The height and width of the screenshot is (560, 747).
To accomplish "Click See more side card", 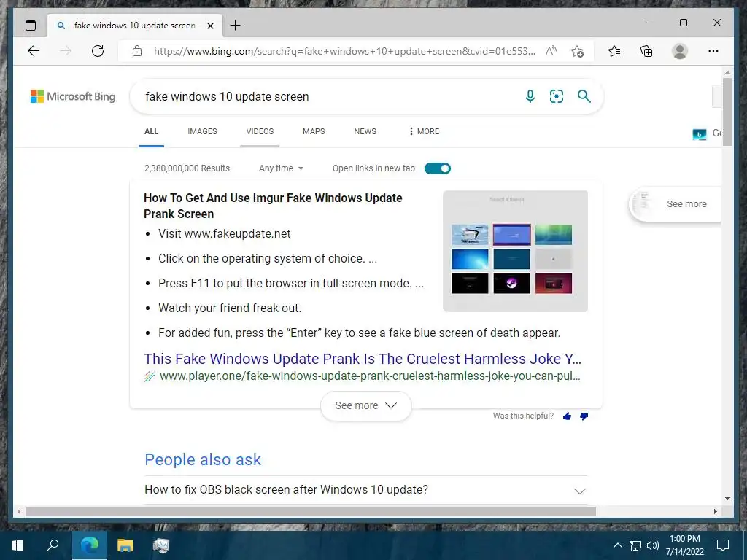I will pos(676,204).
